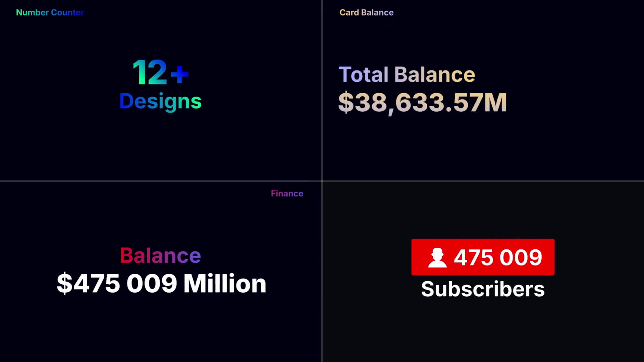Click the white 475 009 figure after the dollar sign
The height and width of the screenshot is (362, 644).
tap(125, 284)
